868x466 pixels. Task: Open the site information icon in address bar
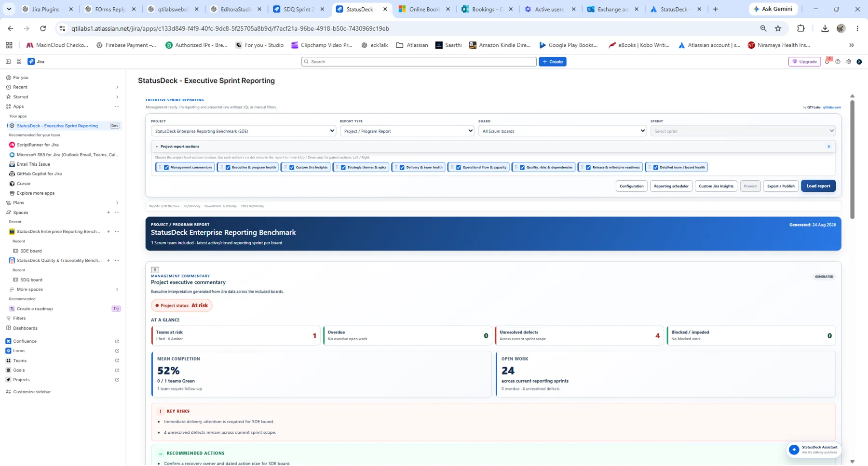point(62,28)
